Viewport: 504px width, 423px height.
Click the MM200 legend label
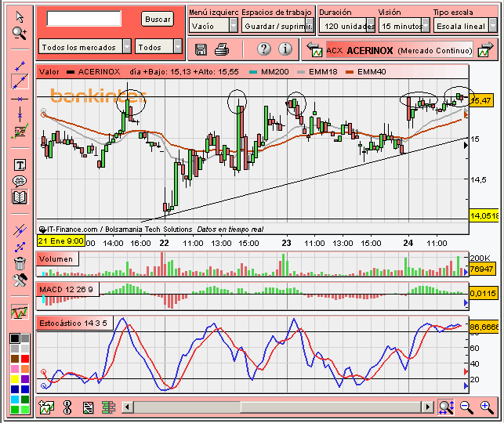point(275,71)
